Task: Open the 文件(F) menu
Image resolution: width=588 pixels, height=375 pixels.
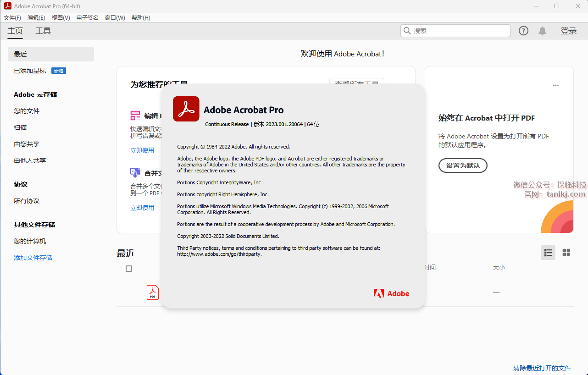Action: [12, 18]
